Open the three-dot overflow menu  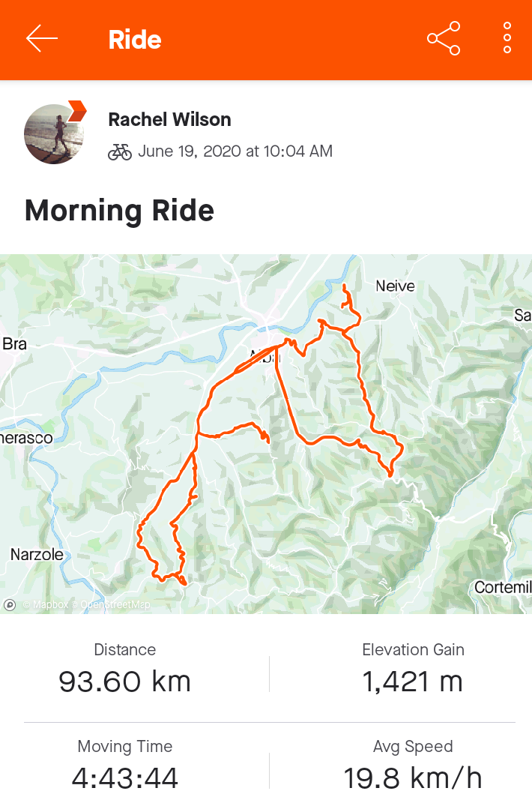tap(507, 38)
